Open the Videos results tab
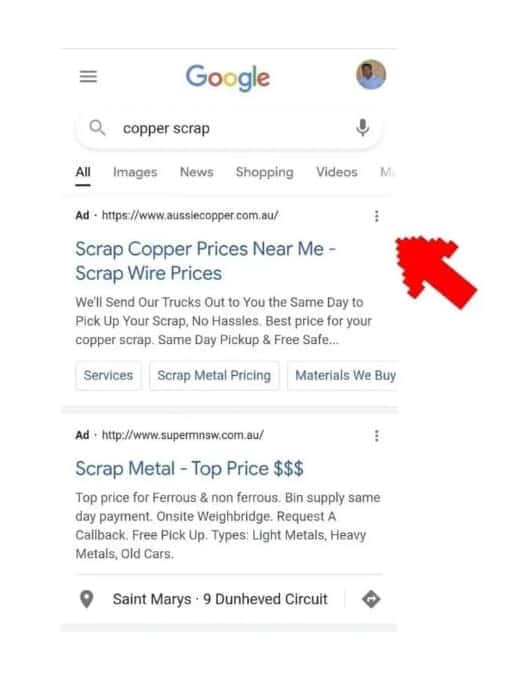Image resolution: width=524 pixels, height=680 pixels. (337, 172)
